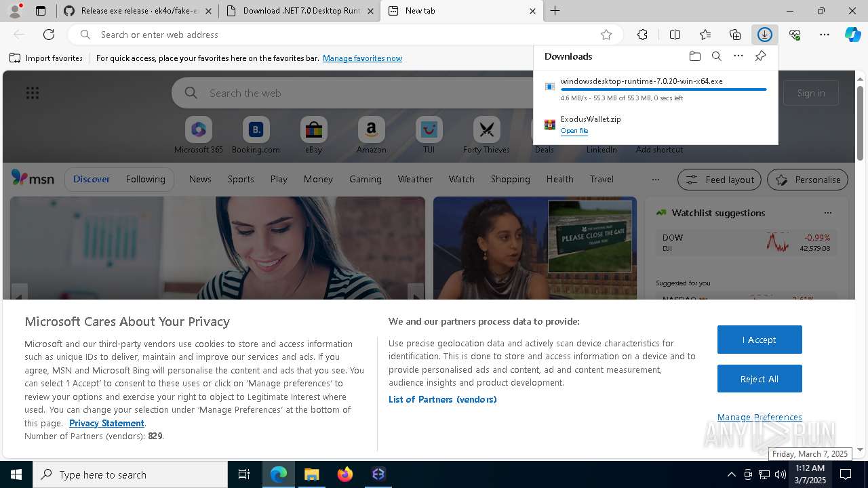
Task: Click the windowsdesktop-runtime download progress bar
Action: (x=663, y=89)
